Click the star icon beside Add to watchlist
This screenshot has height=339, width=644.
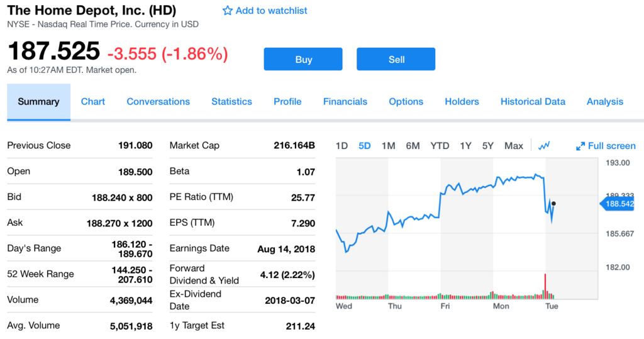coord(228,11)
